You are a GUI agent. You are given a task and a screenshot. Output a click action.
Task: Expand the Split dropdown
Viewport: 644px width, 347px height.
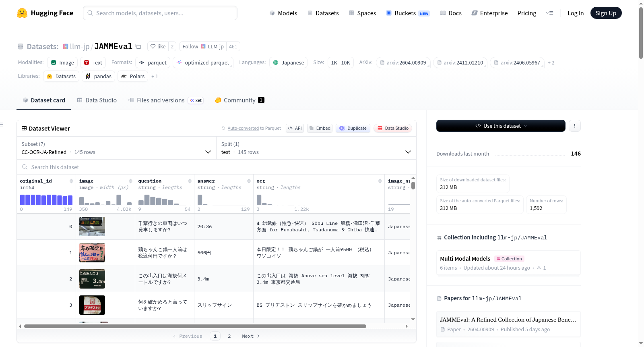[x=316, y=148]
